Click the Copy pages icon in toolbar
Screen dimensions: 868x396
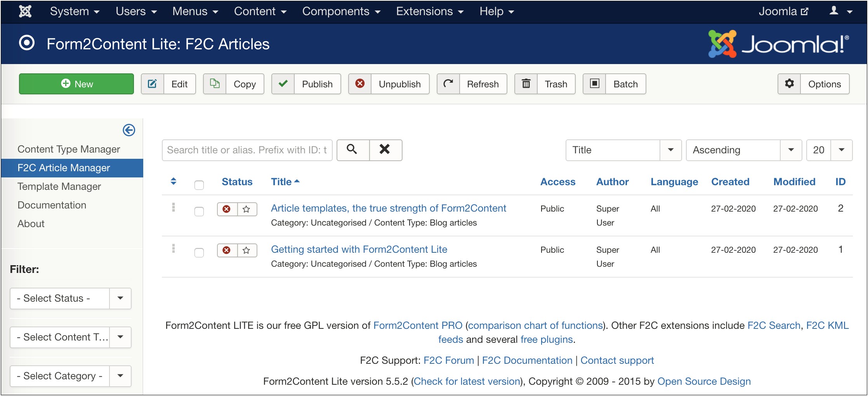(215, 84)
